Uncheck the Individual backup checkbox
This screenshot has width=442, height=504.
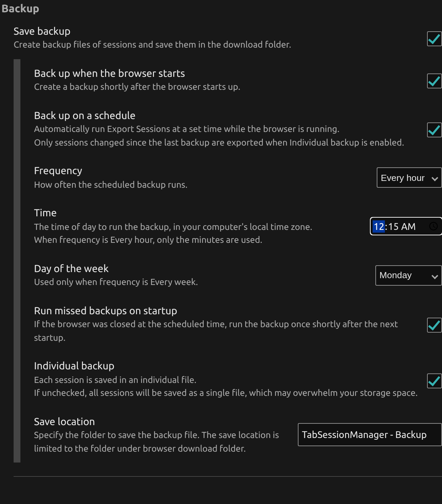pyautogui.click(x=434, y=381)
